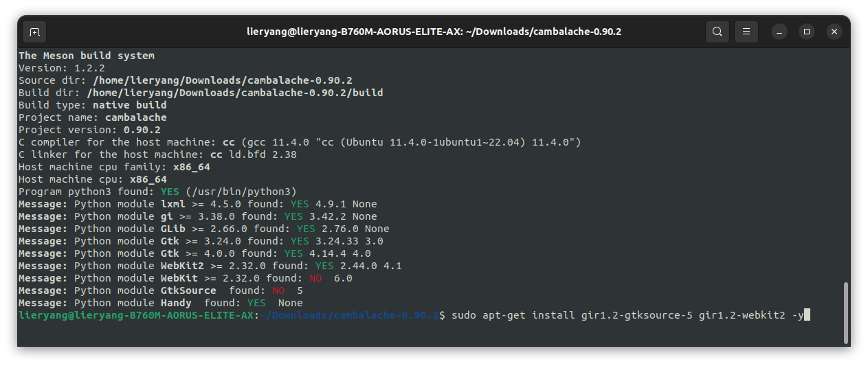
Task: Close the terminal window
Action: tap(834, 32)
